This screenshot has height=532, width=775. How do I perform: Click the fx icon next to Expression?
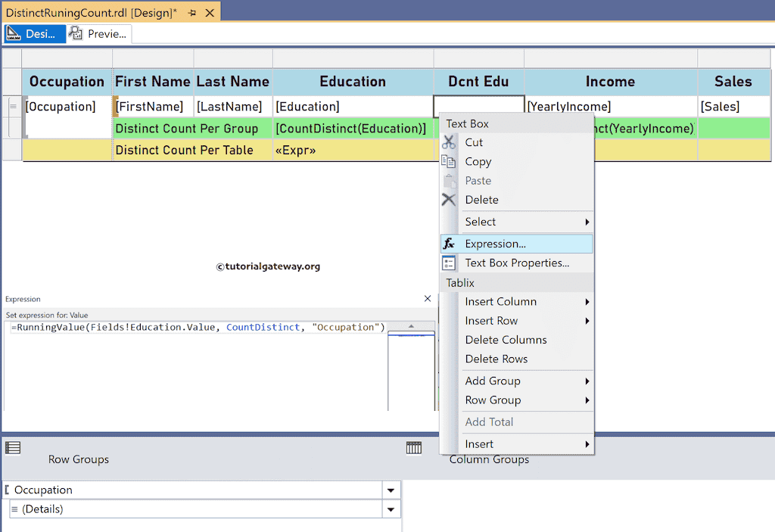[x=450, y=243]
